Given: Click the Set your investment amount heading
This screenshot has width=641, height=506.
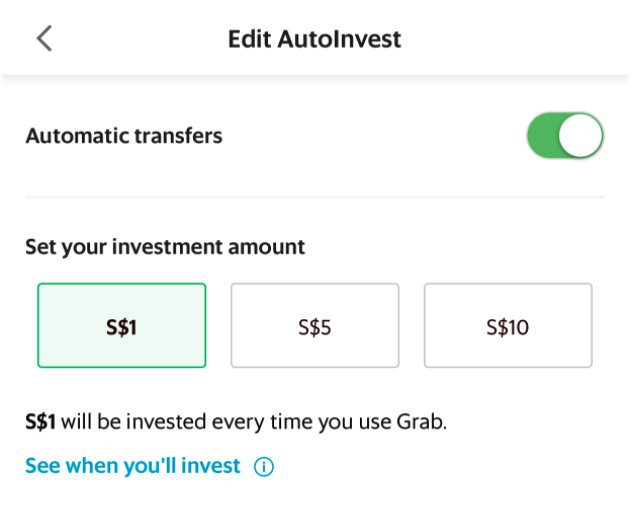Looking at the screenshot, I should pyautogui.click(x=165, y=247).
